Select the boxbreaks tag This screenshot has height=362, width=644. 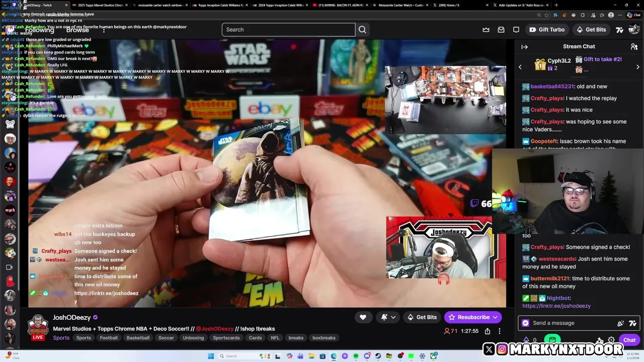click(324, 338)
